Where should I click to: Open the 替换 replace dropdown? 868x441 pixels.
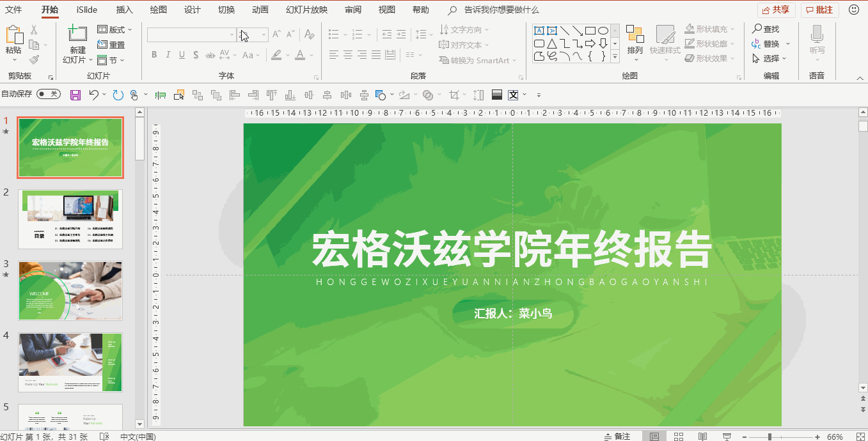pyautogui.click(x=771, y=43)
